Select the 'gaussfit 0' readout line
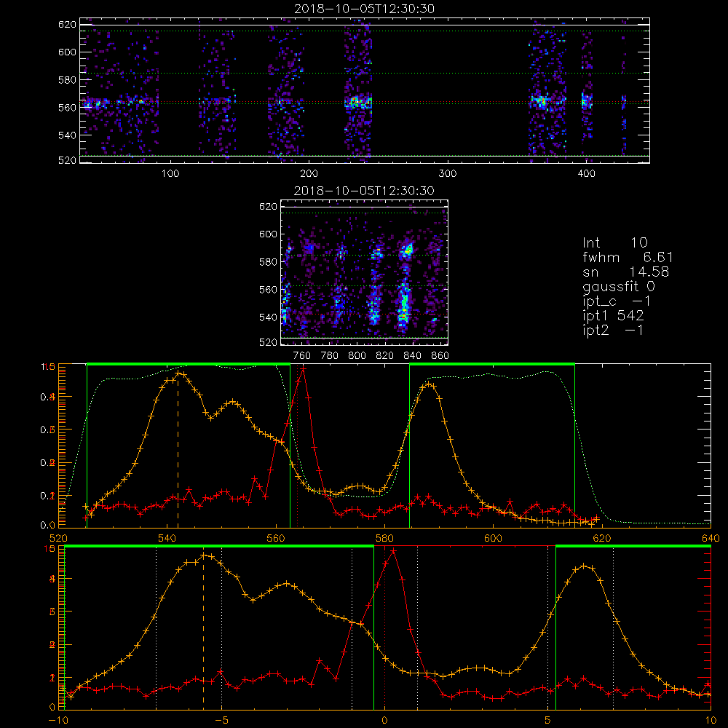Image resolution: width=728 pixels, height=728 pixels. [619, 287]
